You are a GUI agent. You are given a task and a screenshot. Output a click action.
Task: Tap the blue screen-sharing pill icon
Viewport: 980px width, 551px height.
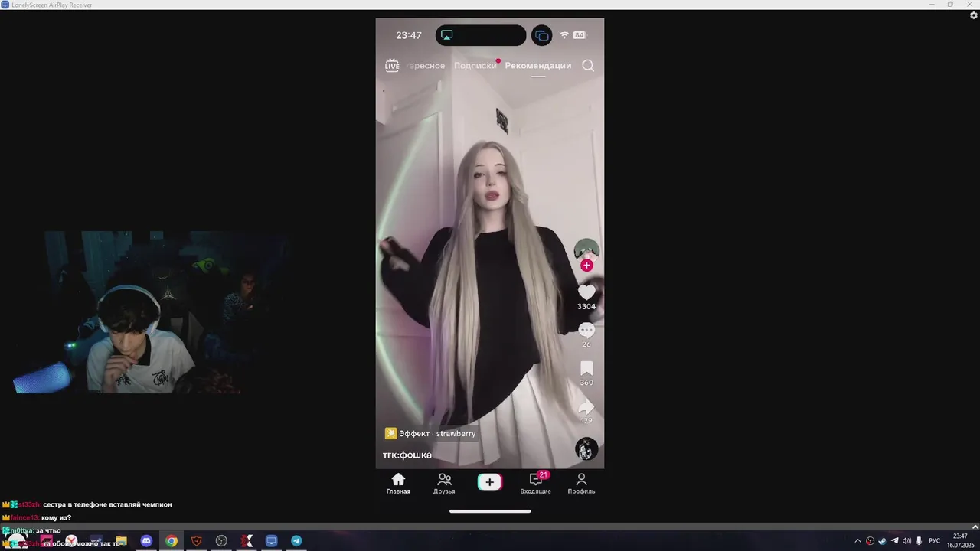(542, 35)
